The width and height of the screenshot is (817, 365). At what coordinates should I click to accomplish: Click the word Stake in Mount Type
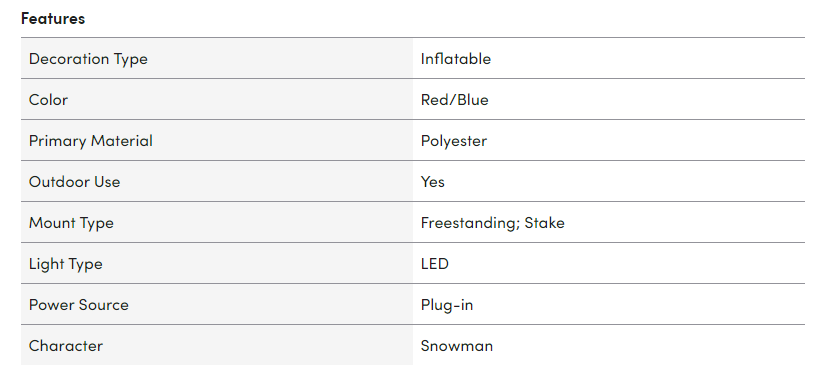click(x=544, y=223)
